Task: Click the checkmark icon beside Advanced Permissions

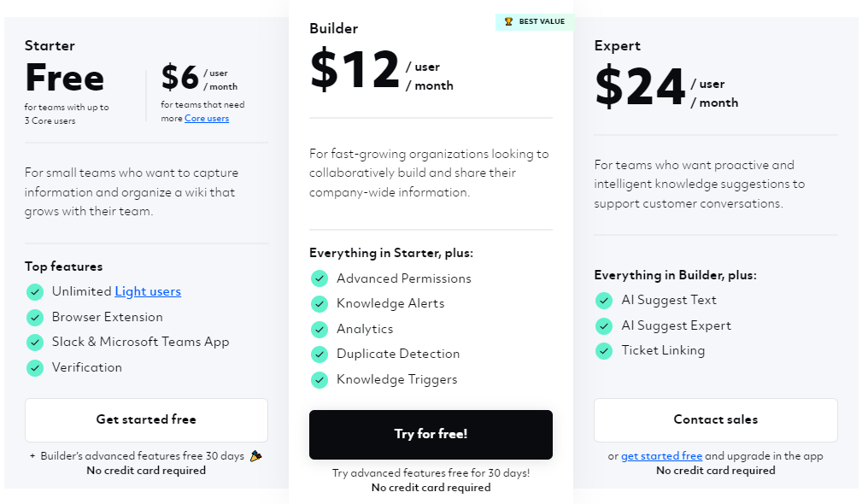Action: [320, 278]
